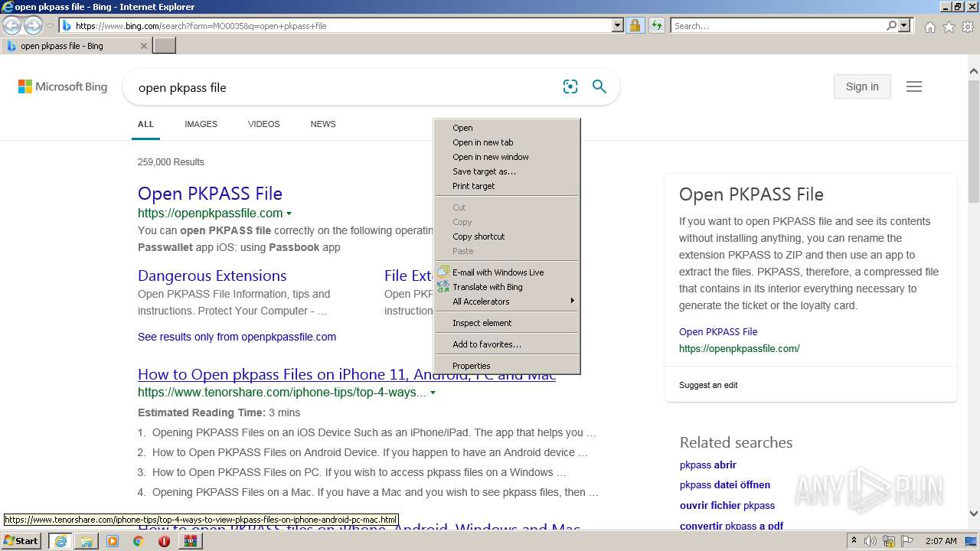The height and width of the screenshot is (551, 980).
Task: Choose Open in new window
Action: click(x=507, y=157)
